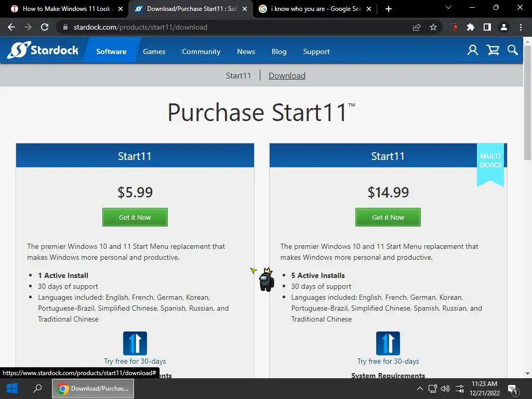Viewport: 532px width, 399px height.
Task: Click the Chrome taskbar button
Action: click(93, 389)
